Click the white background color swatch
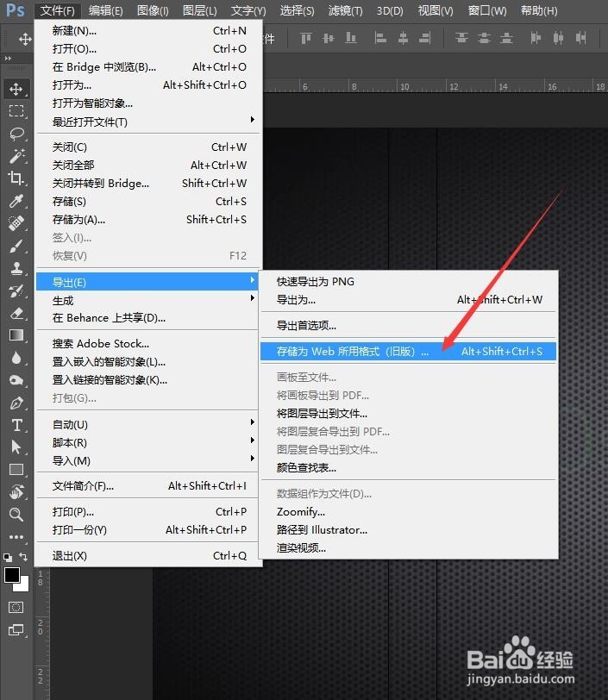The width and height of the screenshot is (608, 700). (23, 586)
